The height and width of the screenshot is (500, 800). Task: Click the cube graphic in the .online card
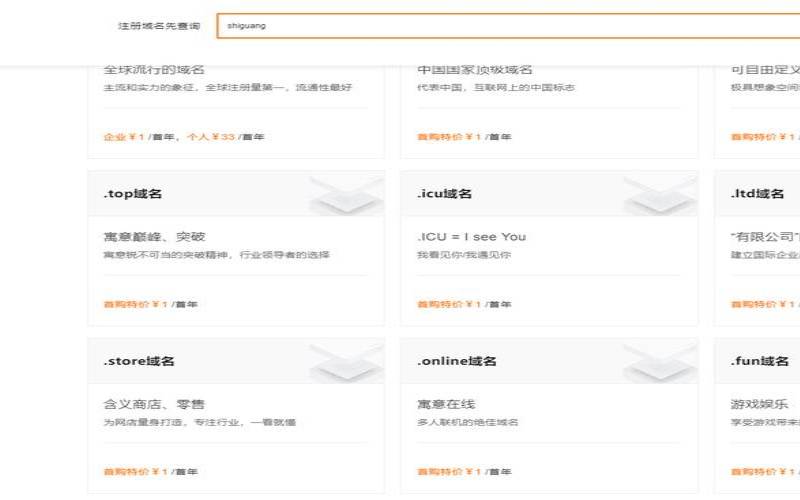660,362
